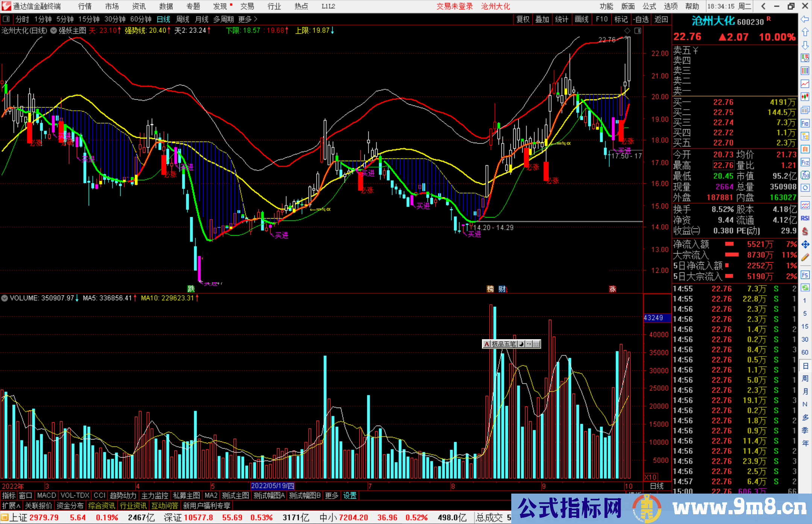Click the 画线 drawing button
The width and height of the screenshot is (812, 524).
point(582,19)
